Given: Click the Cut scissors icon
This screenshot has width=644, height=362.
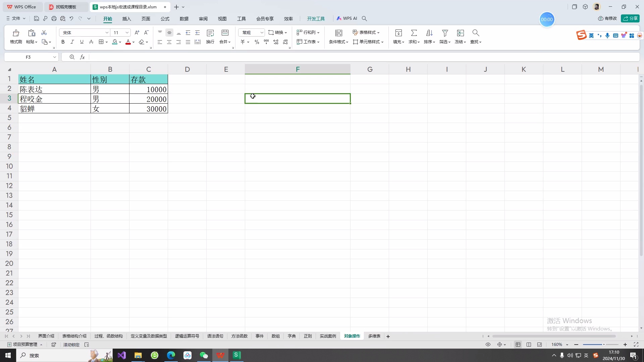Looking at the screenshot, I should 44,33.
